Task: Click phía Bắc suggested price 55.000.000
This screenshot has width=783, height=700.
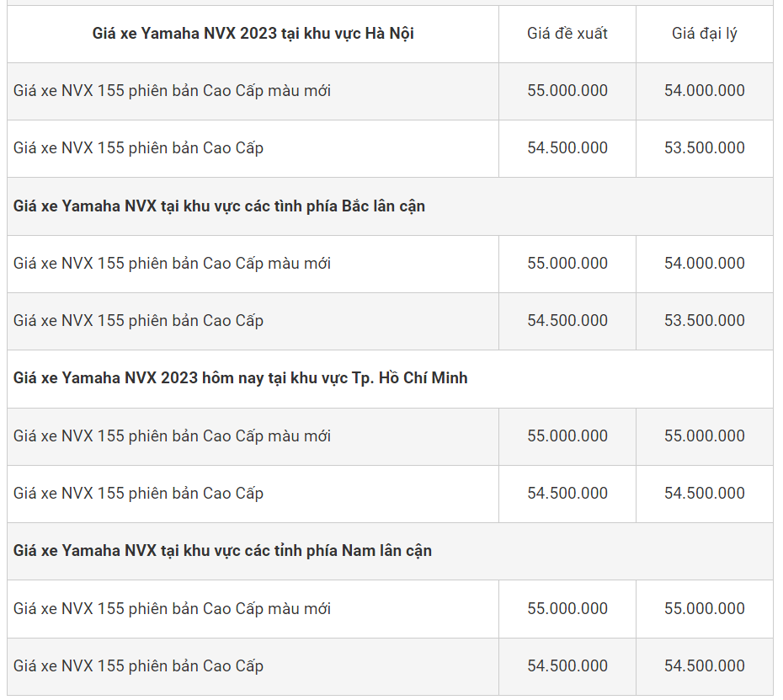Action: tap(567, 264)
